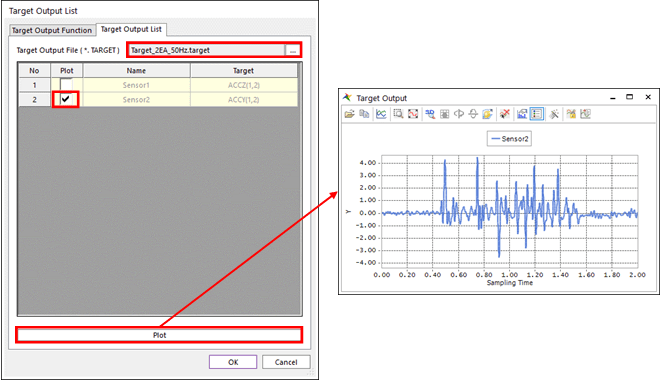The height and width of the screenshot is (380, 660).
Task: Click the fit curve to view icon
Action: coord(413,114)
